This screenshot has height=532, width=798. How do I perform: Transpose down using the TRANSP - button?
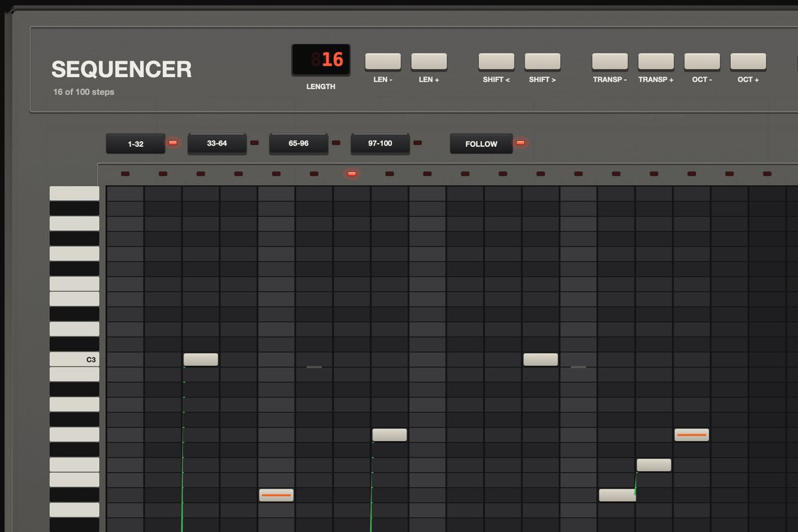click(610, 62)
